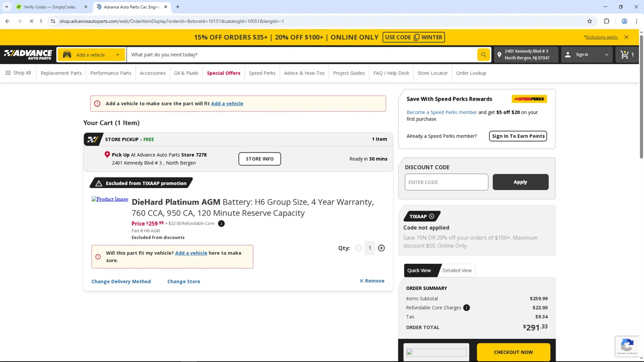
Task: Click the browser back arrow
Action: point(7,21)
